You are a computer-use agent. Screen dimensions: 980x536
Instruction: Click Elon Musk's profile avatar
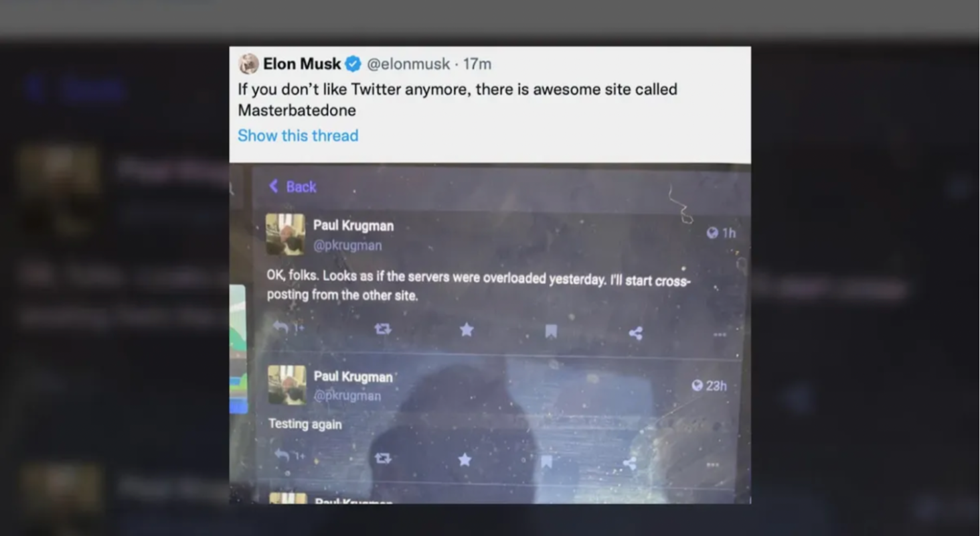click(248, 64)
